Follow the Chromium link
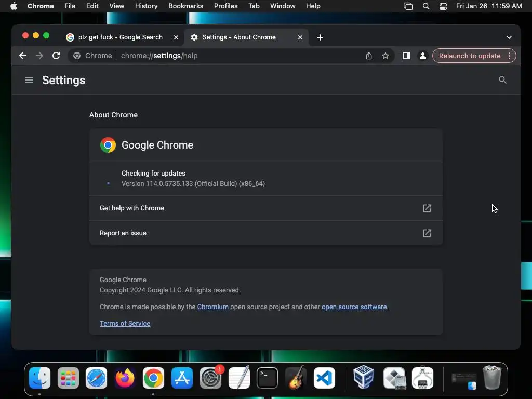The width and height of the screenshot is (532, 399). pyautogui.click(x=212, y=307)
